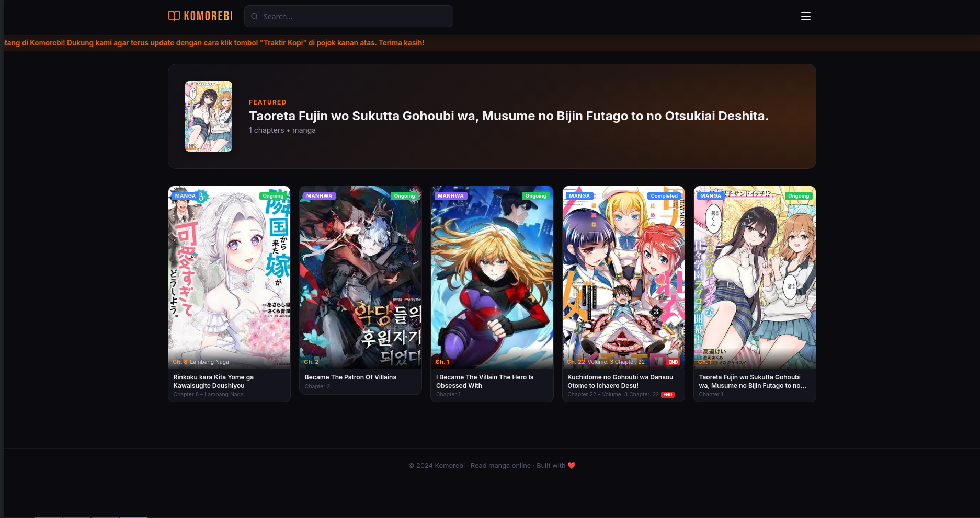Screen dimensions: 980x518
Task: Click the Komorebi book logo icon
Action: [174, 16]
